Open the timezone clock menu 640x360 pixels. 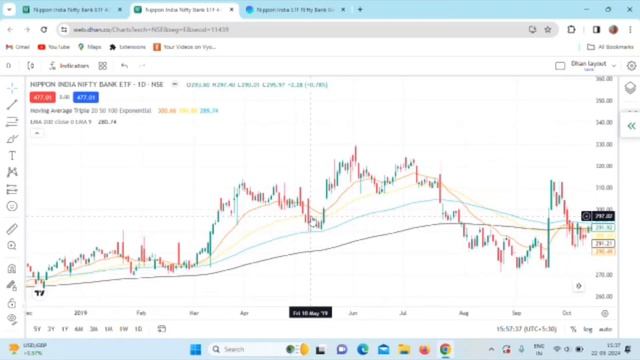pyautogui.click(x=527, y=329)
